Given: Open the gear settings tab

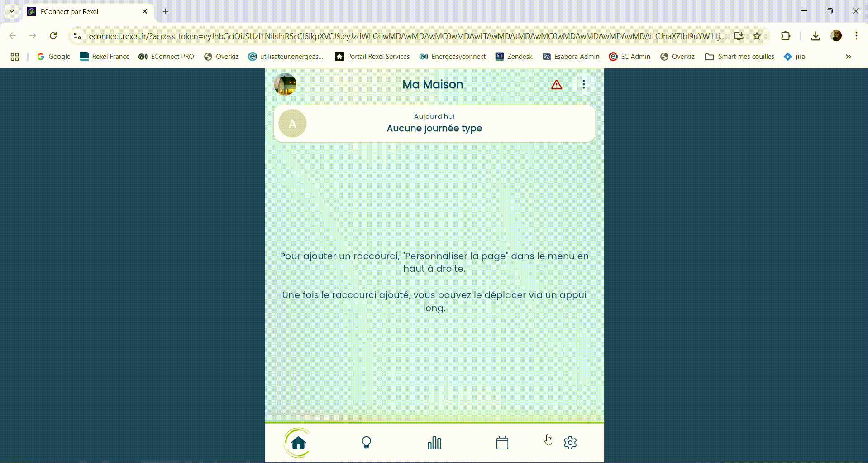Looking at the screenshot, I should [570, 443].
